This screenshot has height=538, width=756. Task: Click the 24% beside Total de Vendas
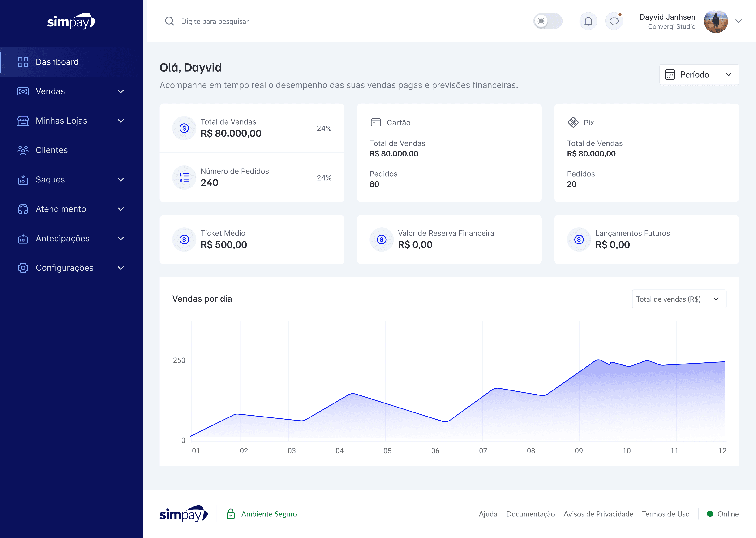pos(324,128)
